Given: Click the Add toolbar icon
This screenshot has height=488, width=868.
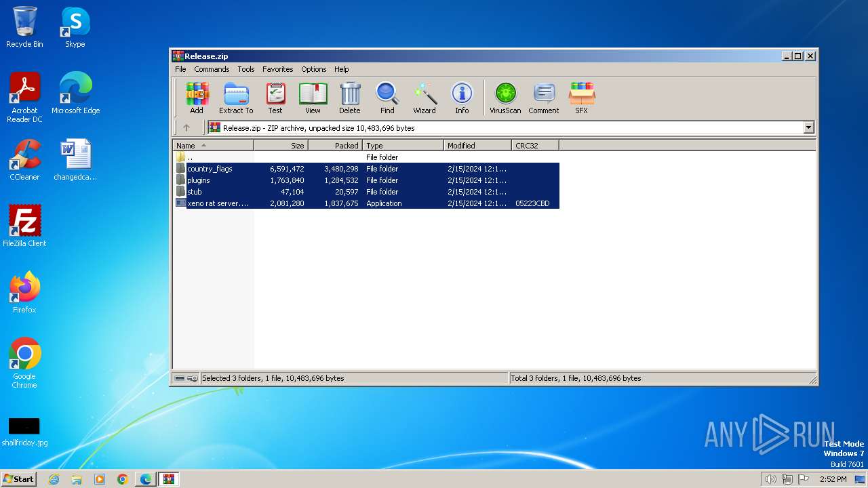Looking at the screenshot, I should (197, 98).
